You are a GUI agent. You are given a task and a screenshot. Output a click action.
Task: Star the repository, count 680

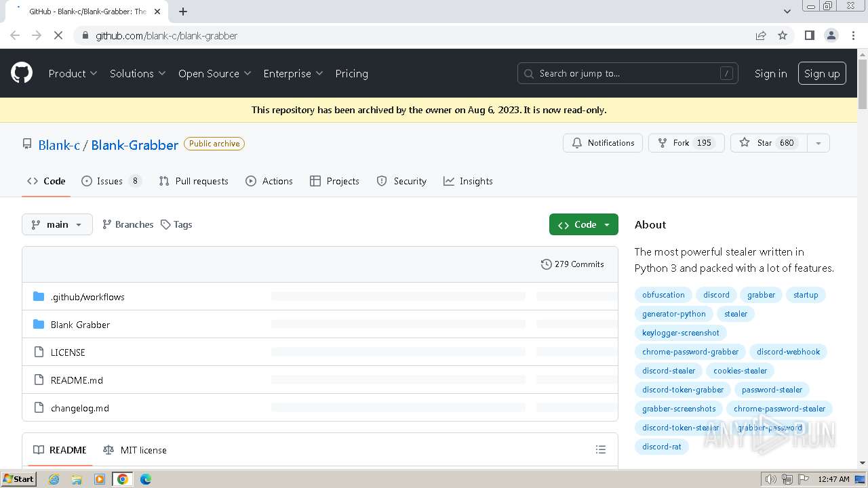[768, 143]
